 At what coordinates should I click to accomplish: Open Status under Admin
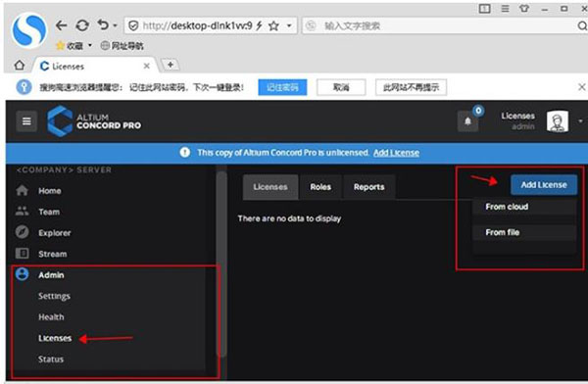51,360
